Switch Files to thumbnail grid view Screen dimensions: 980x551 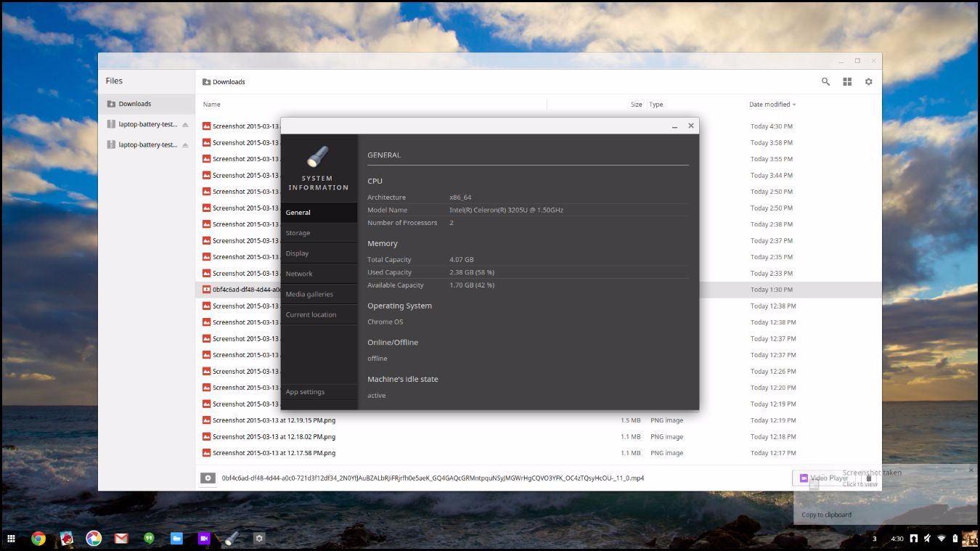point(847,82)
